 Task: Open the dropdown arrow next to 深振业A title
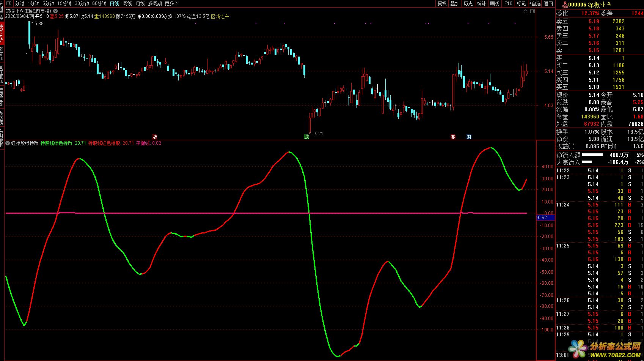[x=55, y=11]
